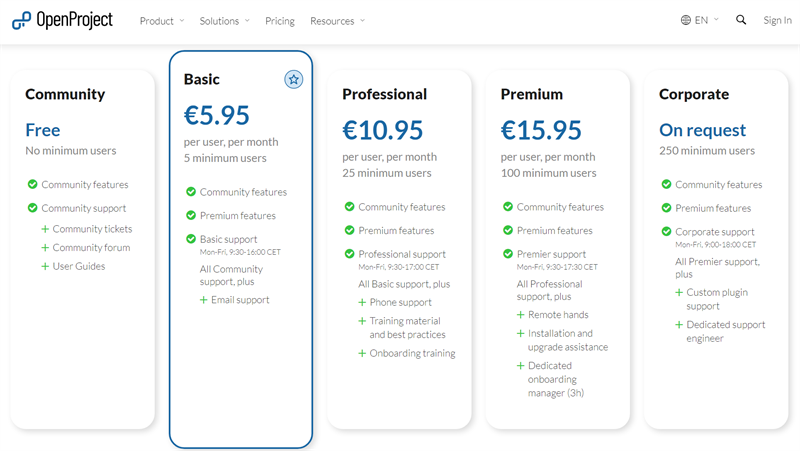Viewport: 800px width, 451px height.
Task: Expand the Solutions dropdown menu
Action: pos(224,21)
